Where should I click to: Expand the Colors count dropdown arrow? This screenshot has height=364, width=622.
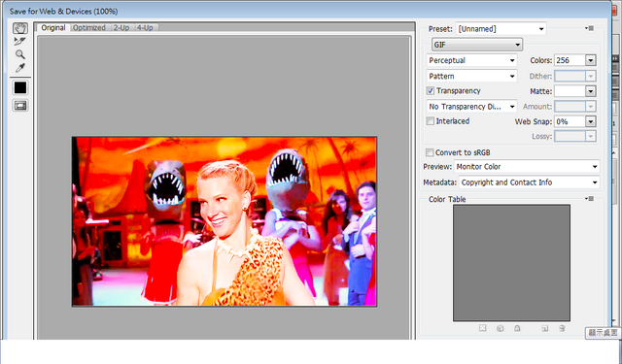point(591,60)
